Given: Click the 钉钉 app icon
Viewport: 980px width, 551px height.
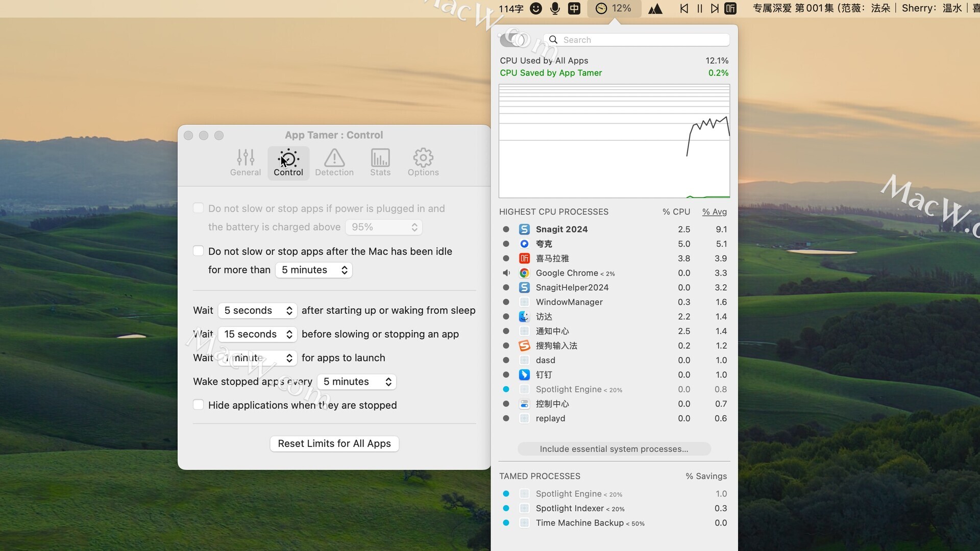Looking at the screenshot, I should click(x=524, y=375).
